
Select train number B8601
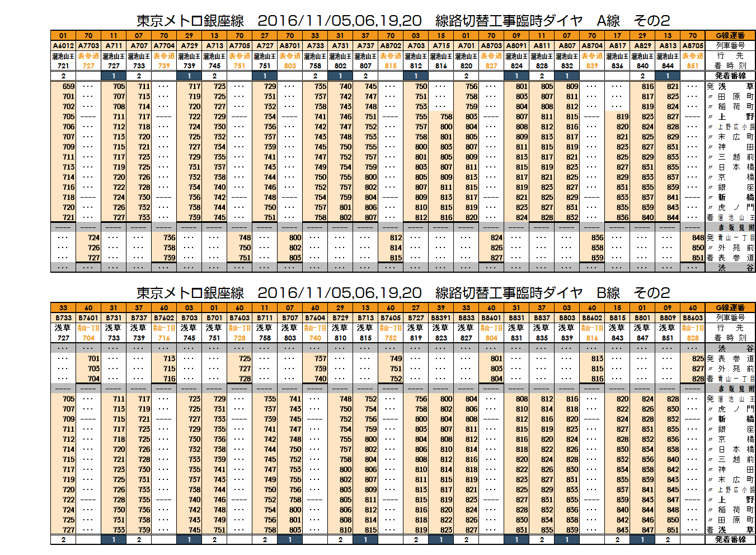point(491,318)
